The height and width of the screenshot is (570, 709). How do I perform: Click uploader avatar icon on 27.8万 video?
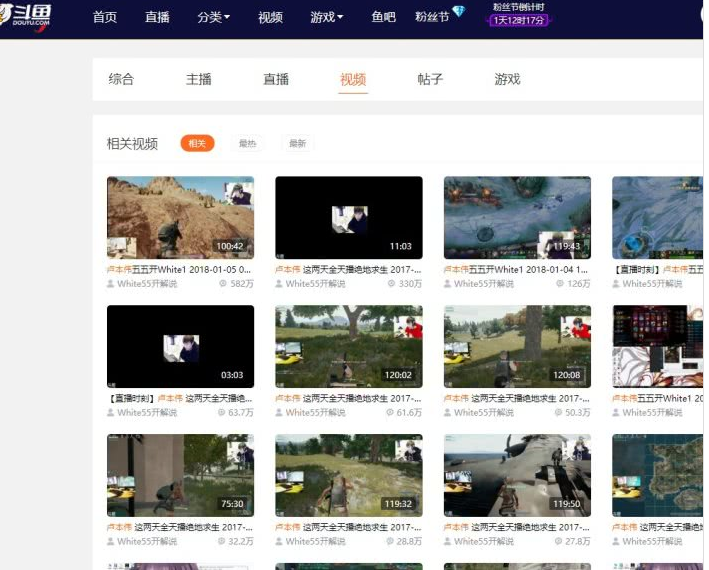point(448,542)
